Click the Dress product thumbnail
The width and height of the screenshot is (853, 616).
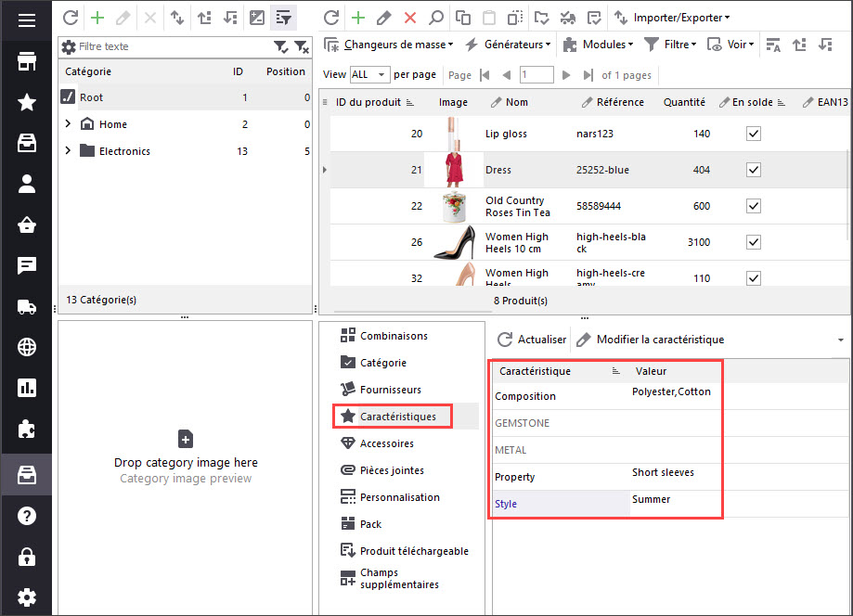pos(454,170)
